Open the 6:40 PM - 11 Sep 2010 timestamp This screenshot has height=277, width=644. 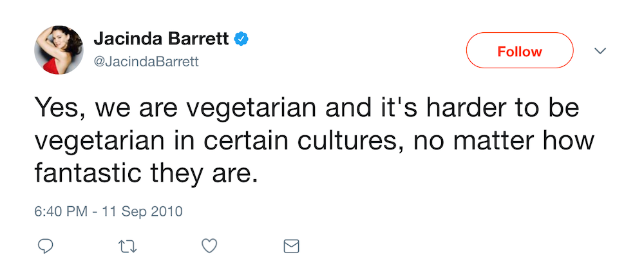(x=108, y=211)
